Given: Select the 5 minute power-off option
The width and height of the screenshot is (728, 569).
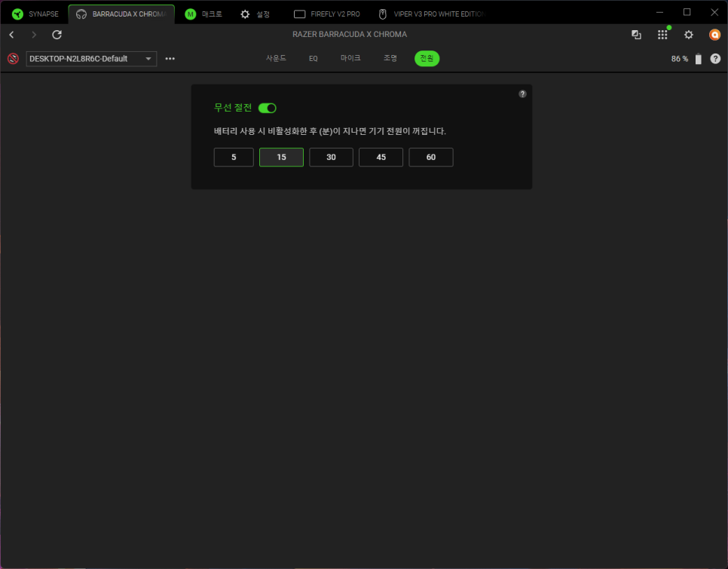Looking at the screenshot, I should [234, 158].
